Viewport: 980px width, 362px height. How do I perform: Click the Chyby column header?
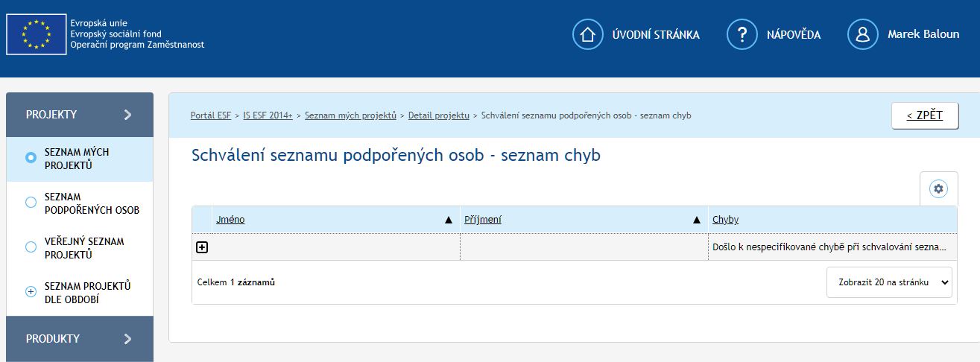[x=725, y=220]
